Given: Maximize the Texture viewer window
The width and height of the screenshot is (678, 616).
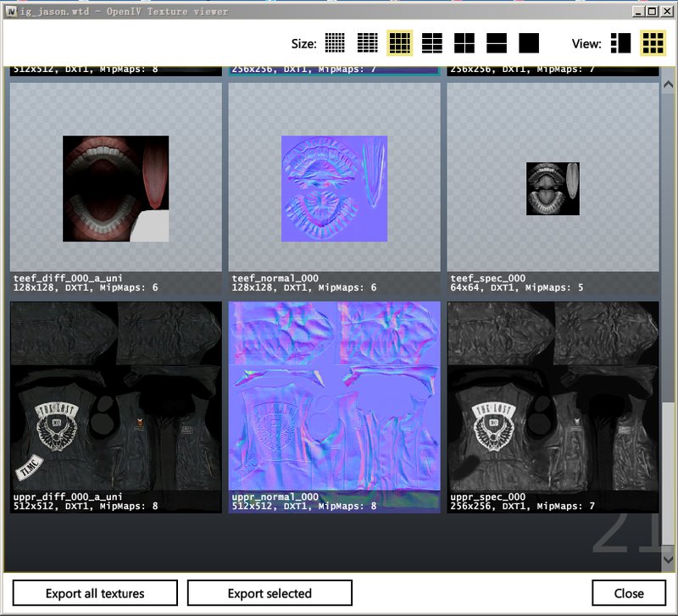Looking at the screenshot, I should pos(653,12).
